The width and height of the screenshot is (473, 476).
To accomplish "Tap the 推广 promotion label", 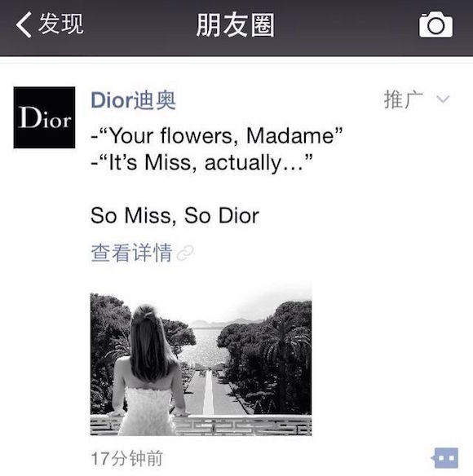I will click(x=404, y=99).
